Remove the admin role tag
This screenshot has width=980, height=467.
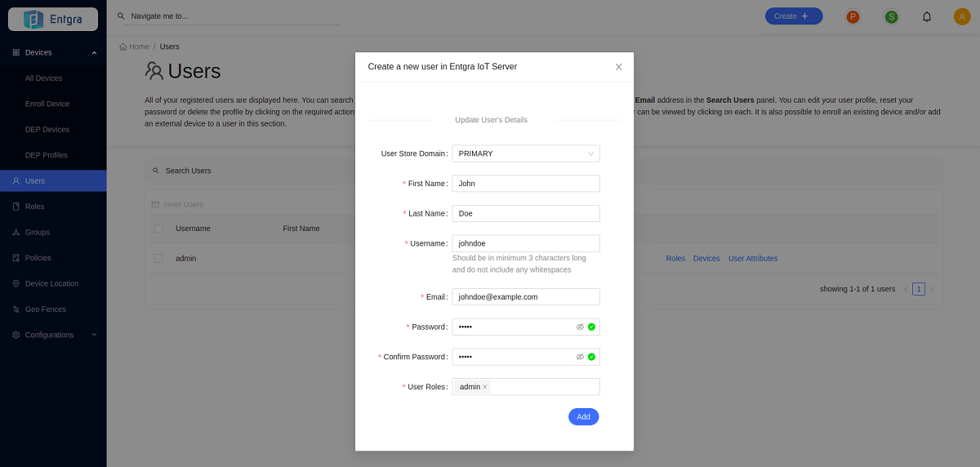485,387
